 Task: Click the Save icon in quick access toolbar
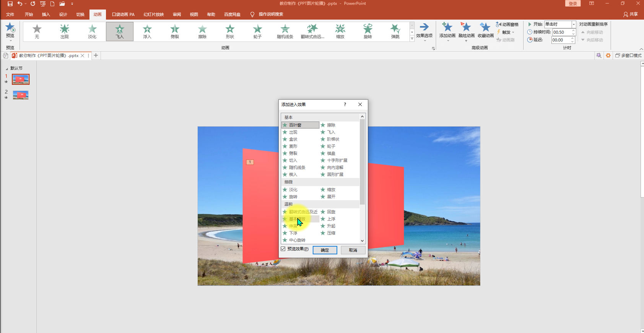coord(10,3)
